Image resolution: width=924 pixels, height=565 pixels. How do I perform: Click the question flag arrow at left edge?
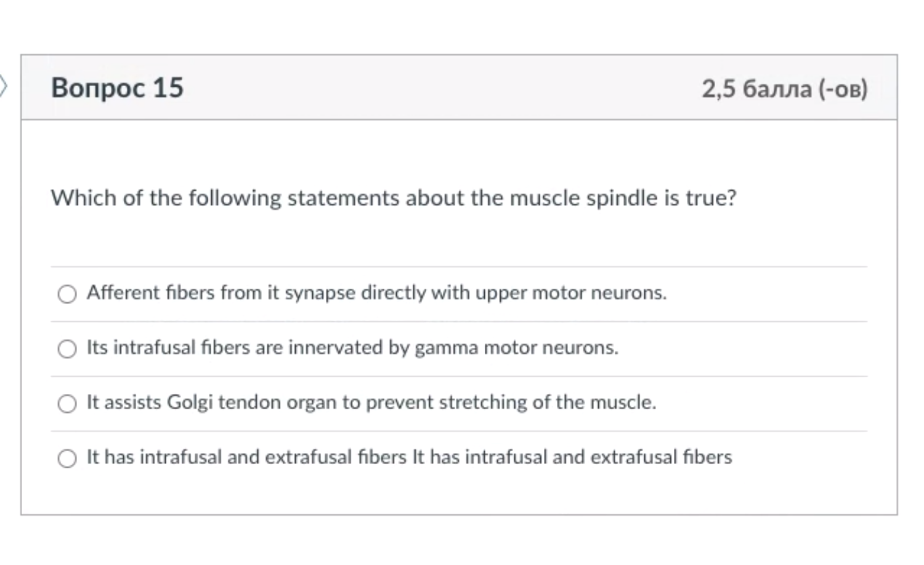(x=4, y=86)
